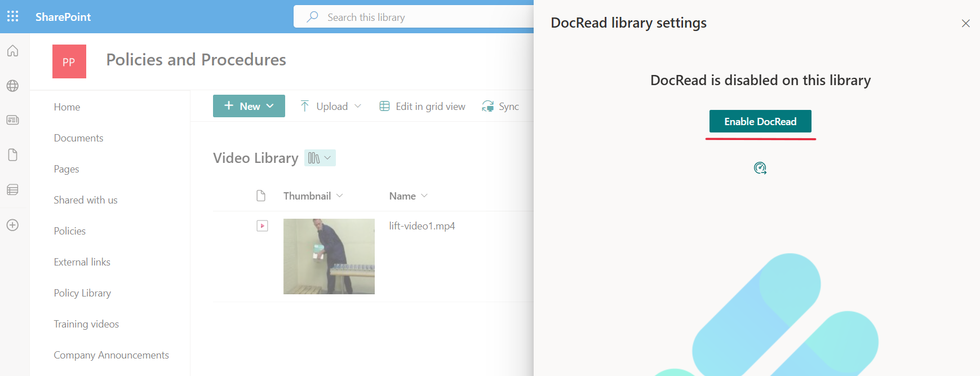The image size is (980, 376).
Task: Click the video file type icon for lift-video1.mp4
Action: click(x=262, y=226)
